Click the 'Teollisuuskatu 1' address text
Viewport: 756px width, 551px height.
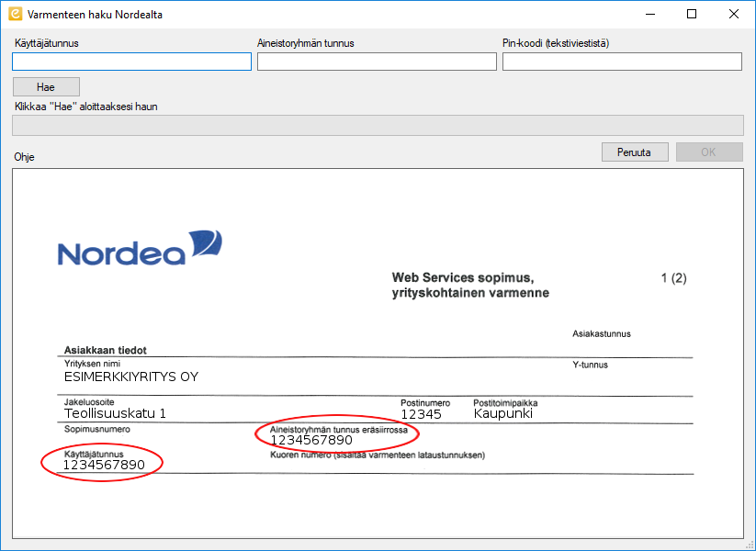pos(115,413)
